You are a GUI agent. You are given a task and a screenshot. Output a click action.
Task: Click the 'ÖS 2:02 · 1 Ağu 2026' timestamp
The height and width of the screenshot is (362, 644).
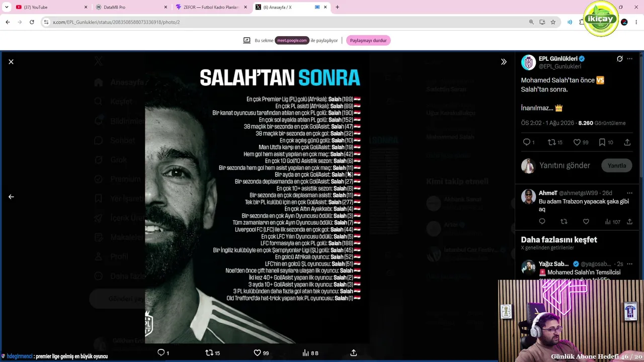coord(547,123)
